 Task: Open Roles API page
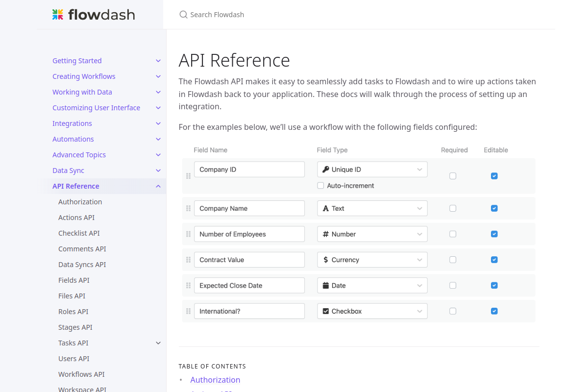coord(73,312)
